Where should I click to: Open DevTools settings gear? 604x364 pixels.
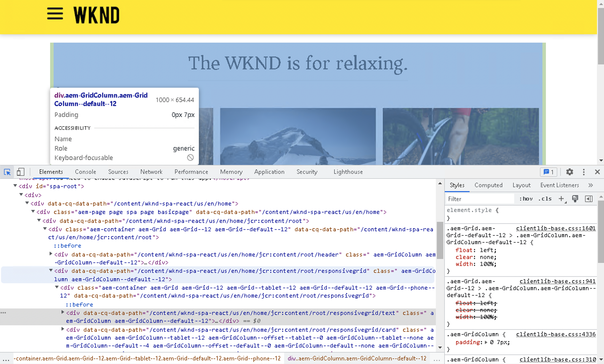click(x=570, y=172)
